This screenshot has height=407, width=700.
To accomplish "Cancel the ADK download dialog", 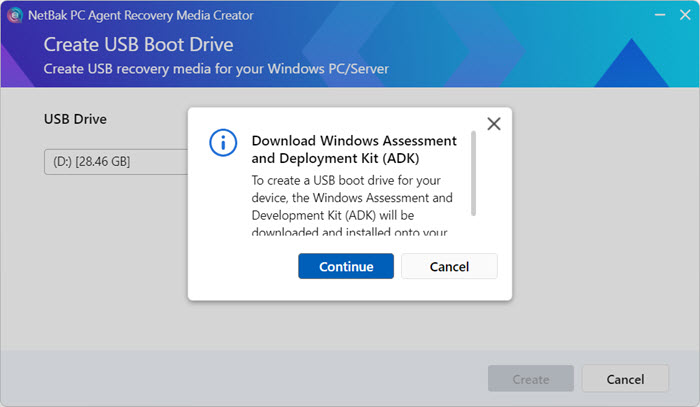I will 449,266.
